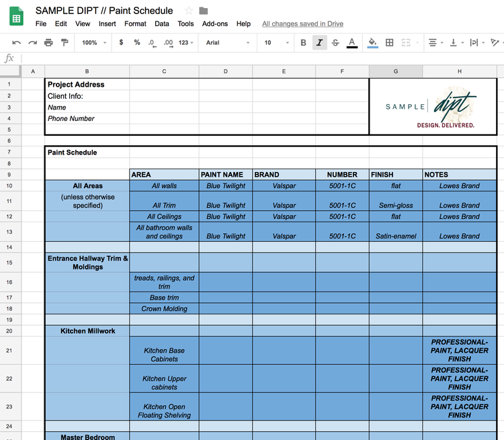Select the Satin-enamel cell

tap(396, 232)
